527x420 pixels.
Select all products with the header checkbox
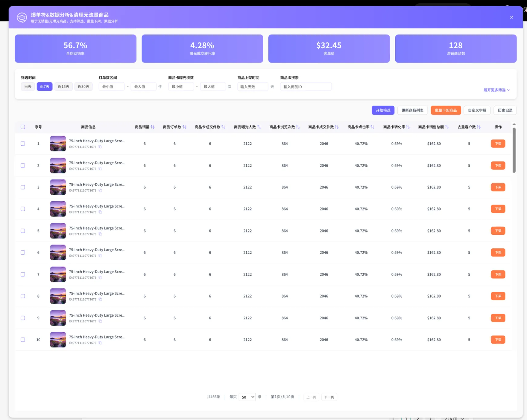tap(23, 127)
